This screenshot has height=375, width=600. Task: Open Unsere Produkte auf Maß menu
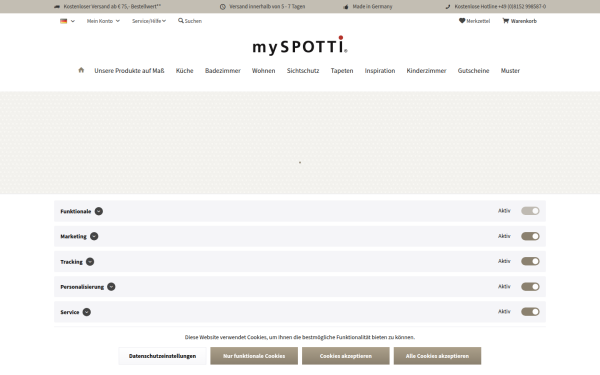(x=129, y=70)
